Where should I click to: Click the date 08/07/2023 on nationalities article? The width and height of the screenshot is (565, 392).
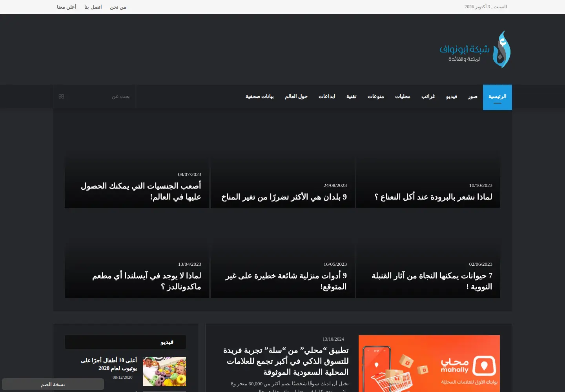pyautogui.click(x=190, y=174)
